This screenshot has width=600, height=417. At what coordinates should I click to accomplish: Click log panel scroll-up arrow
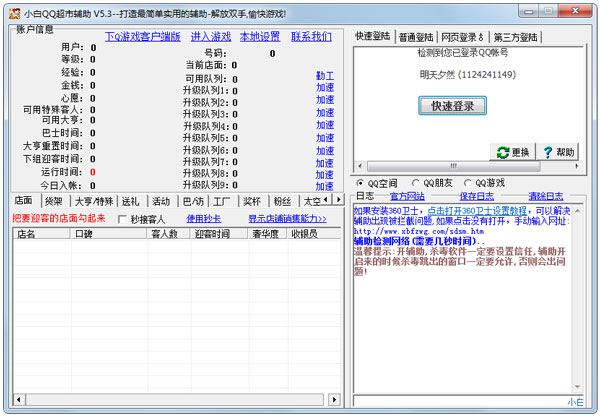point(577,211)
